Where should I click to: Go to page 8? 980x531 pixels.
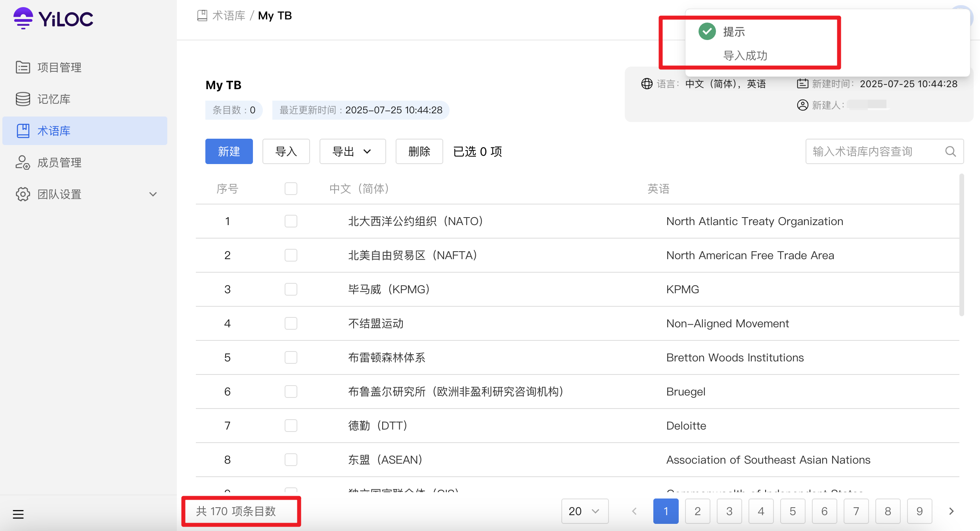888,511
